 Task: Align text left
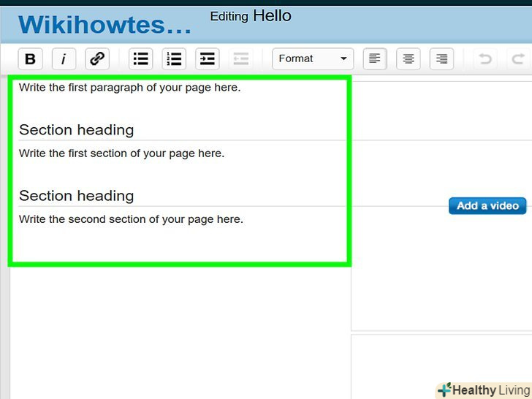click(x=375, y=59)
